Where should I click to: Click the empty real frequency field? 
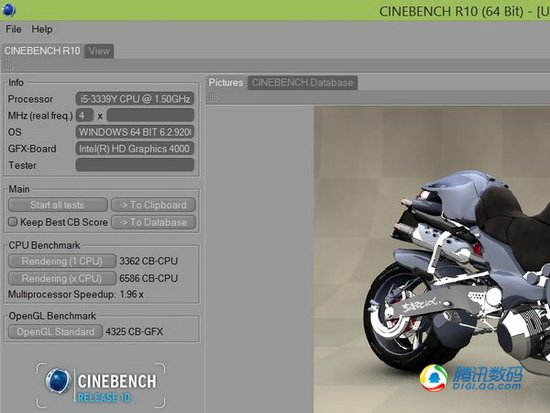pos(150,115)
